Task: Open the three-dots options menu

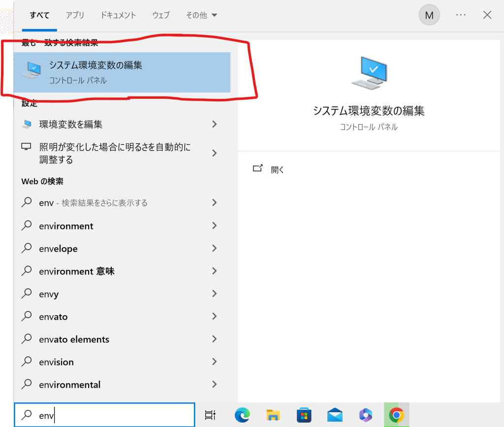Action: tap(461, 15)
